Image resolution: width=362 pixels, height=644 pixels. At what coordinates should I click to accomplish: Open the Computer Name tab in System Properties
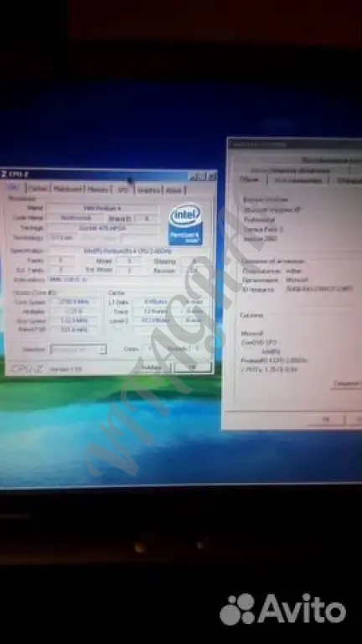[x=298, y=180]
